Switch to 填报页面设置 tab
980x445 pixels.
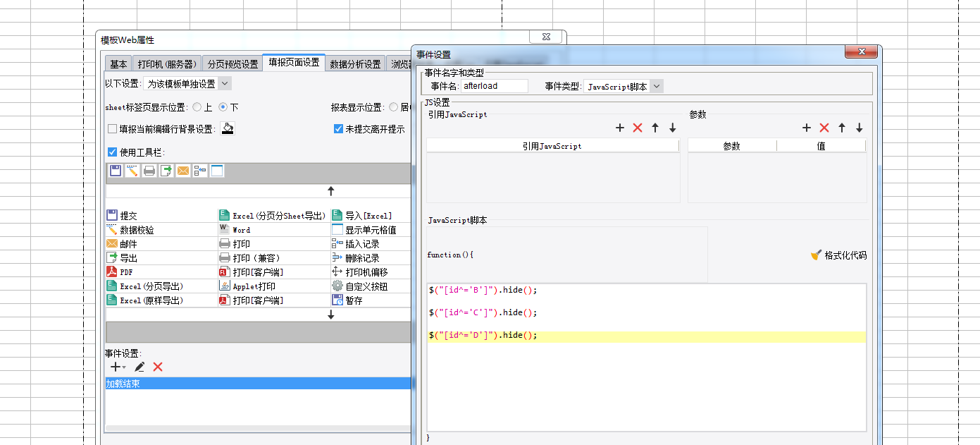coord(294,63)
